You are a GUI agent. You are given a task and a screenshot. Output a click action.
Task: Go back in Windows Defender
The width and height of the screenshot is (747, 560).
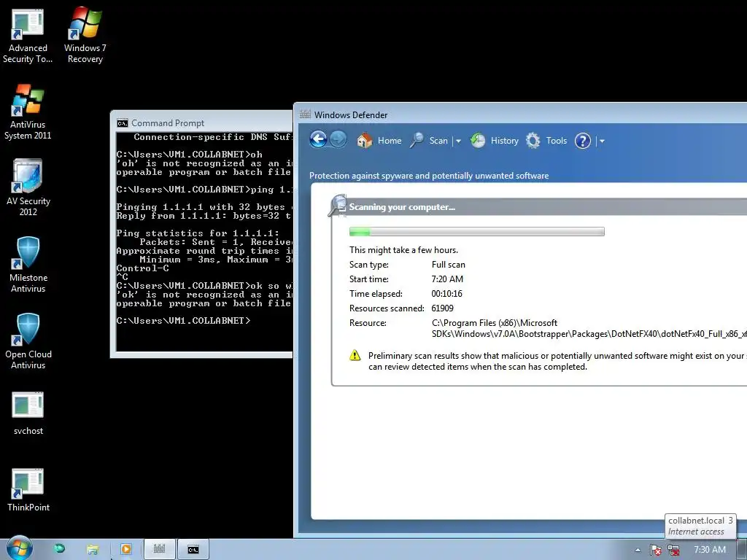318,140
